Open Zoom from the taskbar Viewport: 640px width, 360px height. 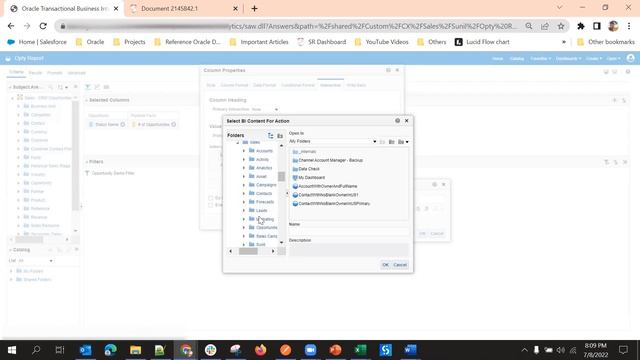click(x=311, y=350)
